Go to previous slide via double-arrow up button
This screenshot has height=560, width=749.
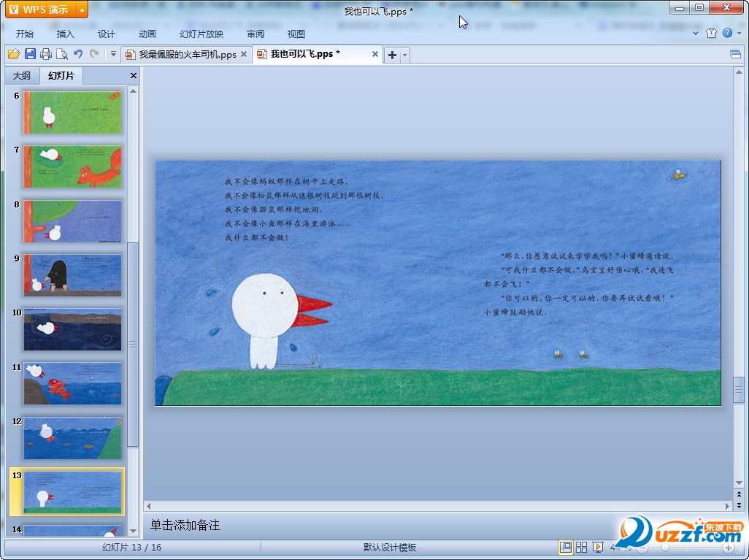coord(739,494)
